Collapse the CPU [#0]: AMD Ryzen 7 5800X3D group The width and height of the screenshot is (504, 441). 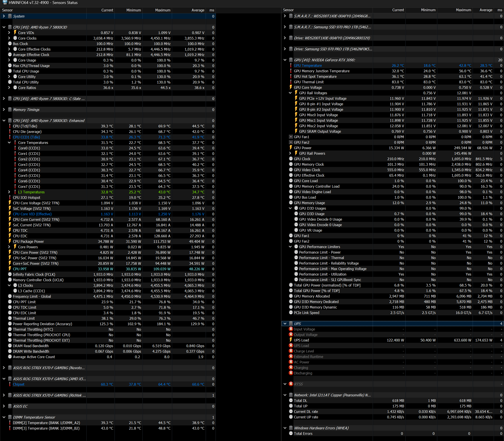[4, 27]
